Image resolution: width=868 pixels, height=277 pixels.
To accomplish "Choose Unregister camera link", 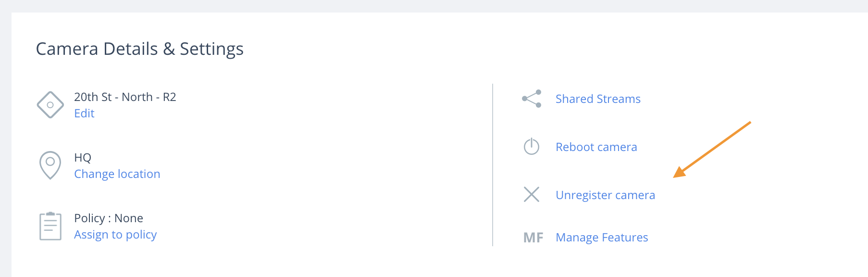I will [x=606, y=195].
